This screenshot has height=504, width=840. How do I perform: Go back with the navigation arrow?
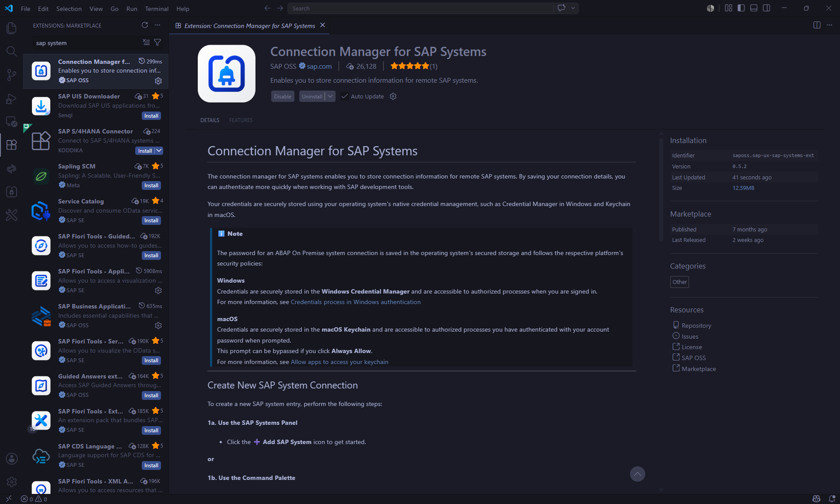tap(267, 8)
